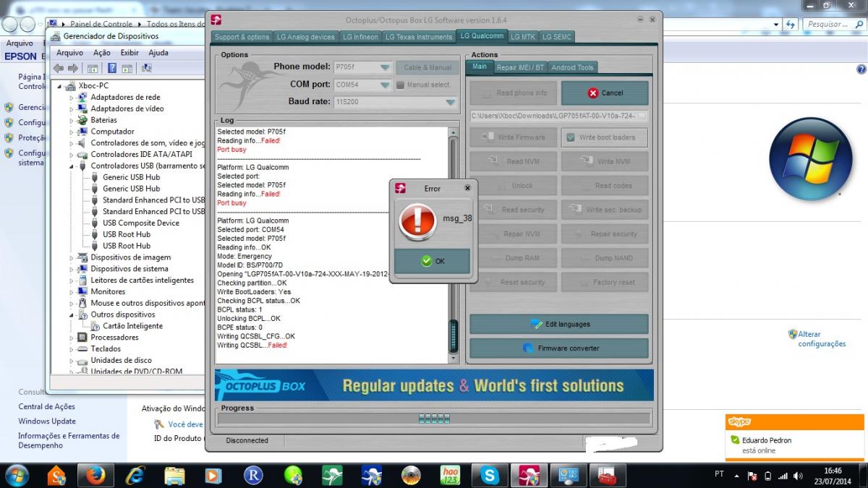Click scan for hardware changes icon in Device Manager
This screenshot has width=868, height=488.
[147, 68]
